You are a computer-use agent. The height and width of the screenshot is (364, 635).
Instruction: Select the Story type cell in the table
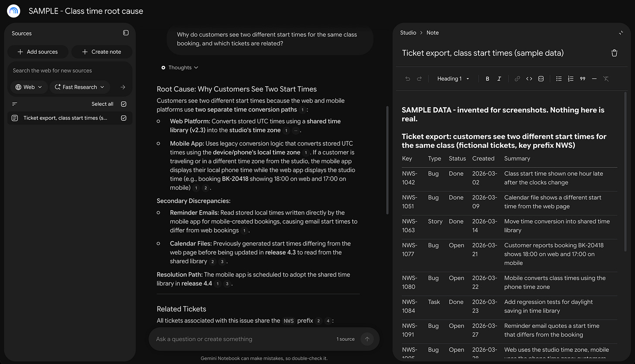point(435,221)
